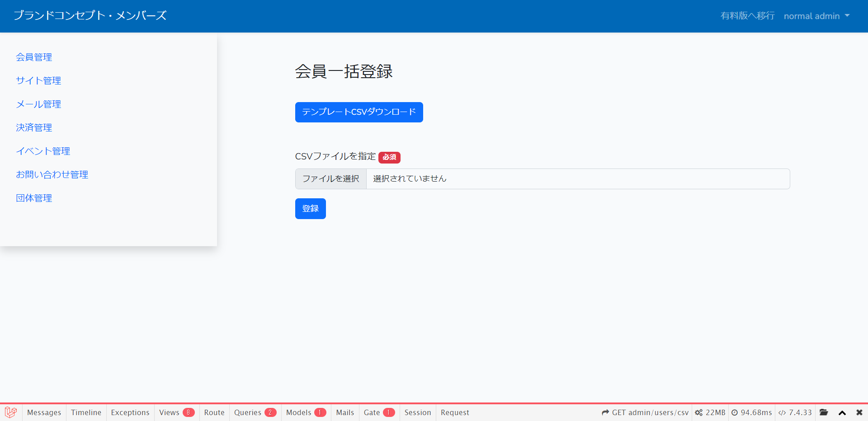
Task: Open サイト管理 in the sidebar
Action: click(38, 80)
